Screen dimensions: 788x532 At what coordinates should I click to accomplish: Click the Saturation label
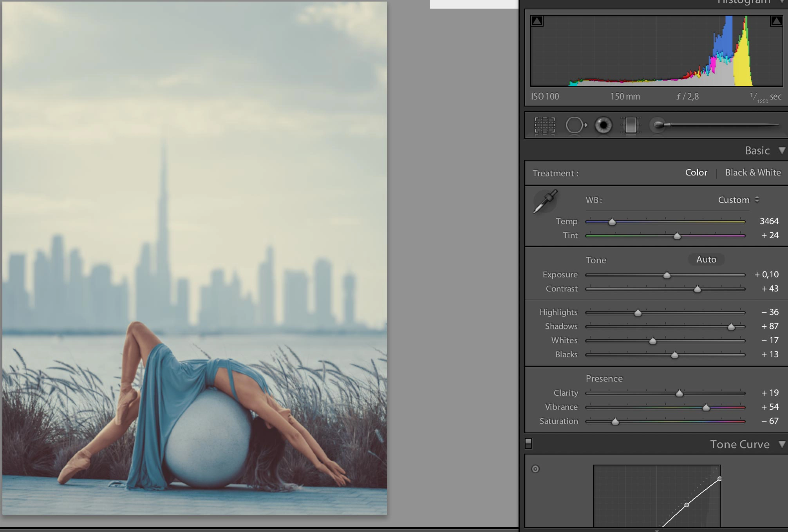[558, 421]
